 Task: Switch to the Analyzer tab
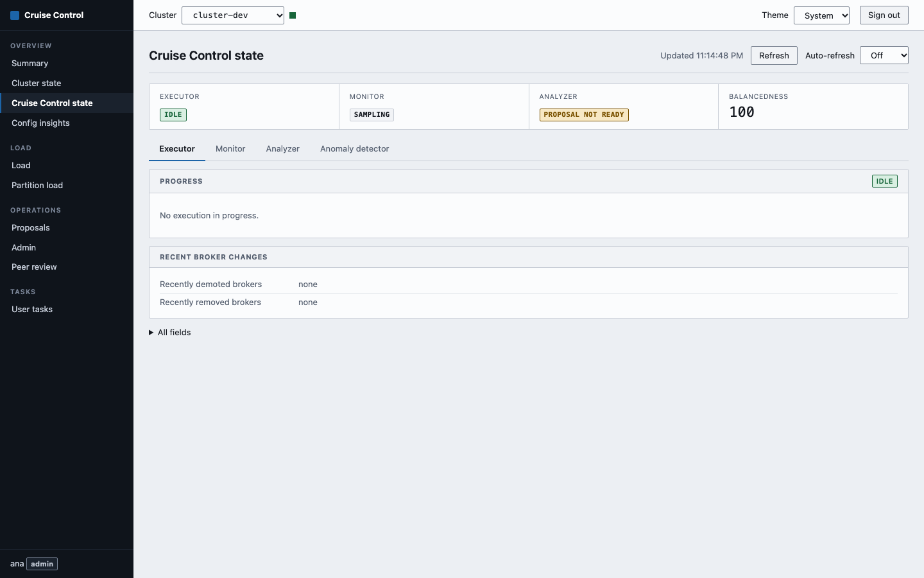coord(283,149)
